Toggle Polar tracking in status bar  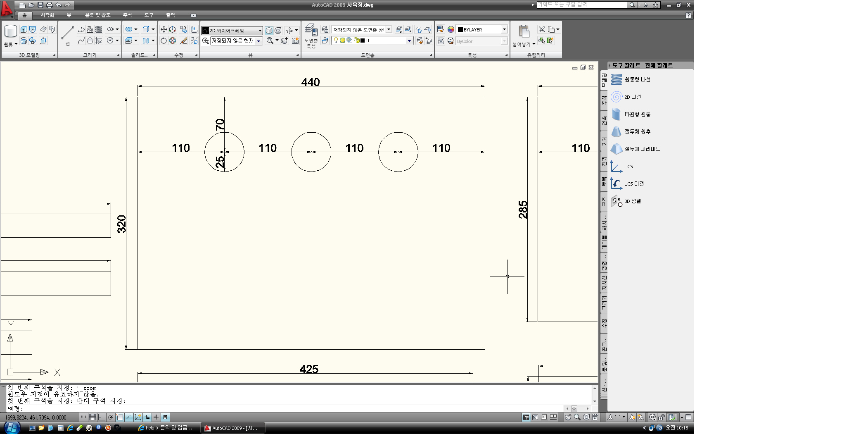[x=111, y=417]
